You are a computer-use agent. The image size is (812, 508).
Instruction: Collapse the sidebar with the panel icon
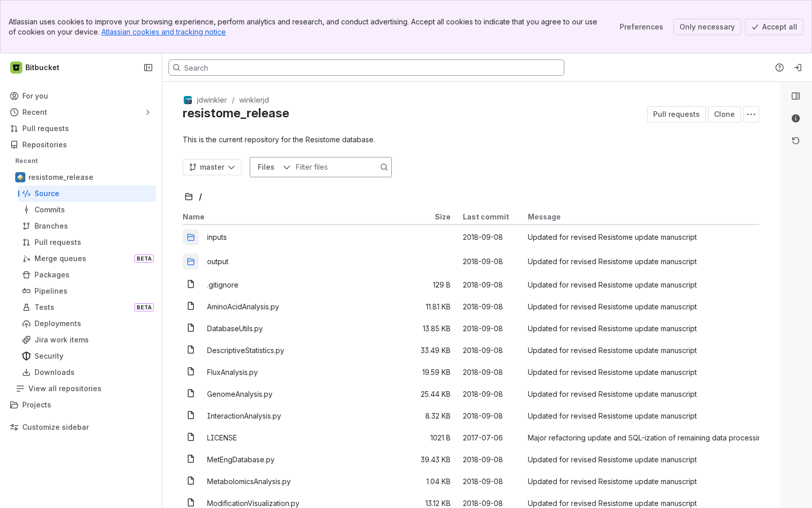(148, 68)
